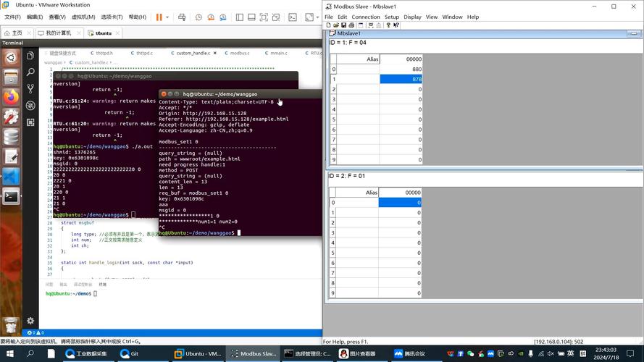
Task: Click Windows taskbar search icon
Action: [30, 353]
